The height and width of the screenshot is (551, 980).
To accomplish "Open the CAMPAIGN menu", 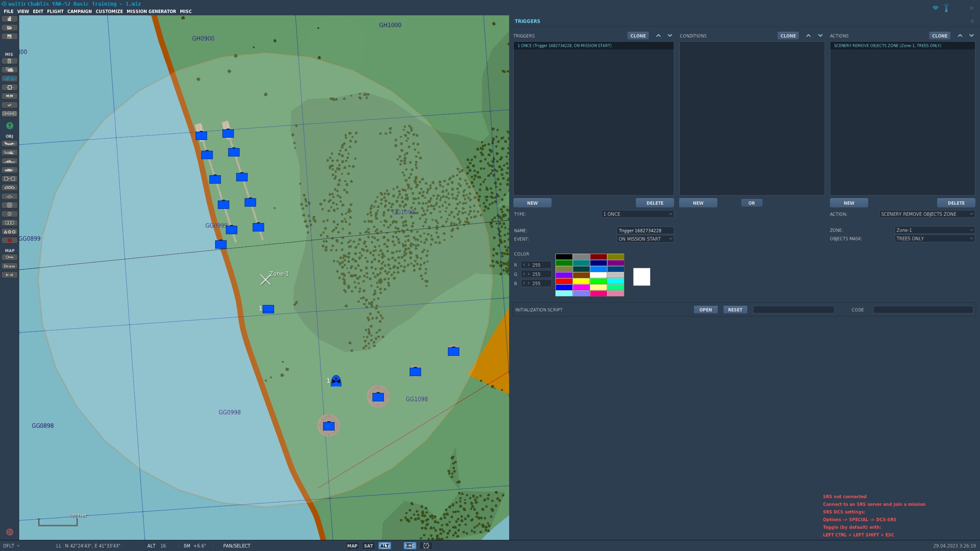I will click(x=80, y=11).
